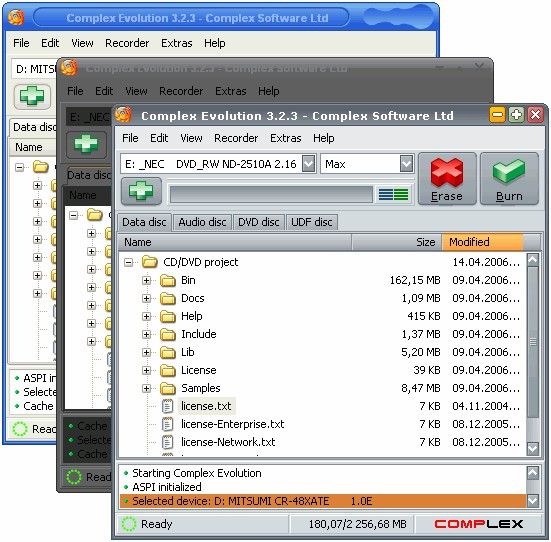The height and width of the screenshot is (542, 551).
Task: Expand the Include folder node
Action: [x=146, y=334]
